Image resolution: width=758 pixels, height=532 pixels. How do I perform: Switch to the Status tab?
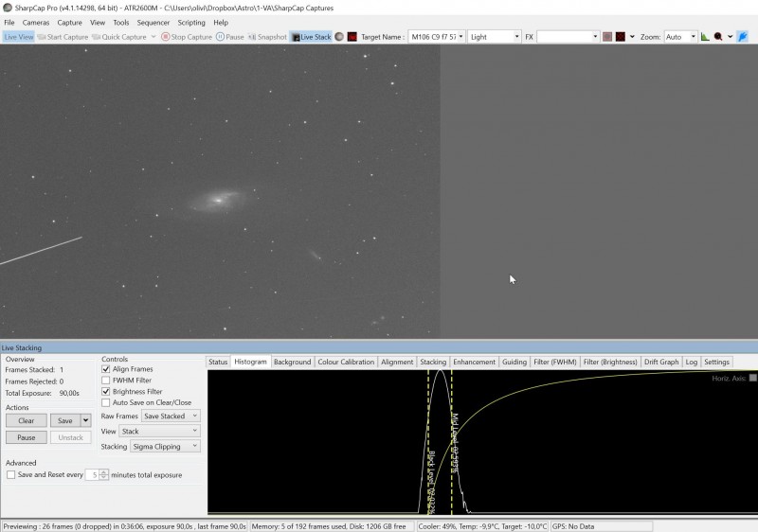[218, 362]
